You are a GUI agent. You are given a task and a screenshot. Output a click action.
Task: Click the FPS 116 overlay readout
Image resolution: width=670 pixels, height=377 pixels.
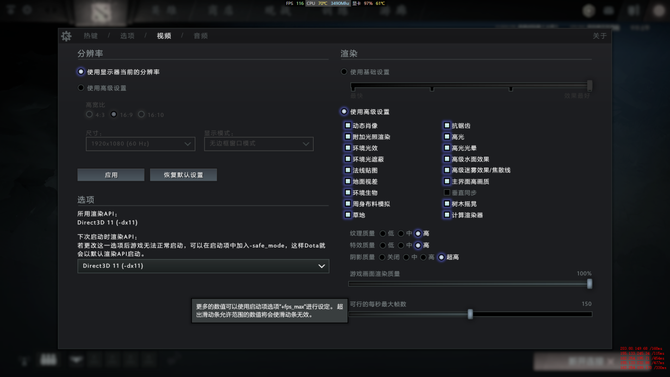coord(295,3)
